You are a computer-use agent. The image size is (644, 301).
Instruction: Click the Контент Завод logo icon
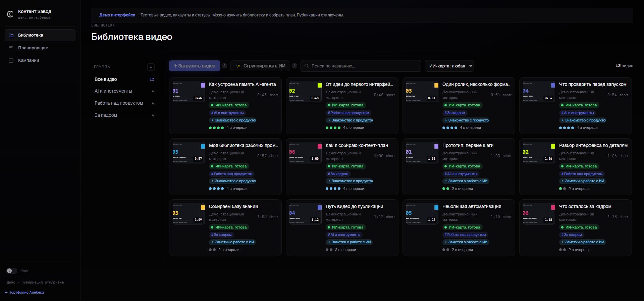[x=10, y=14]
